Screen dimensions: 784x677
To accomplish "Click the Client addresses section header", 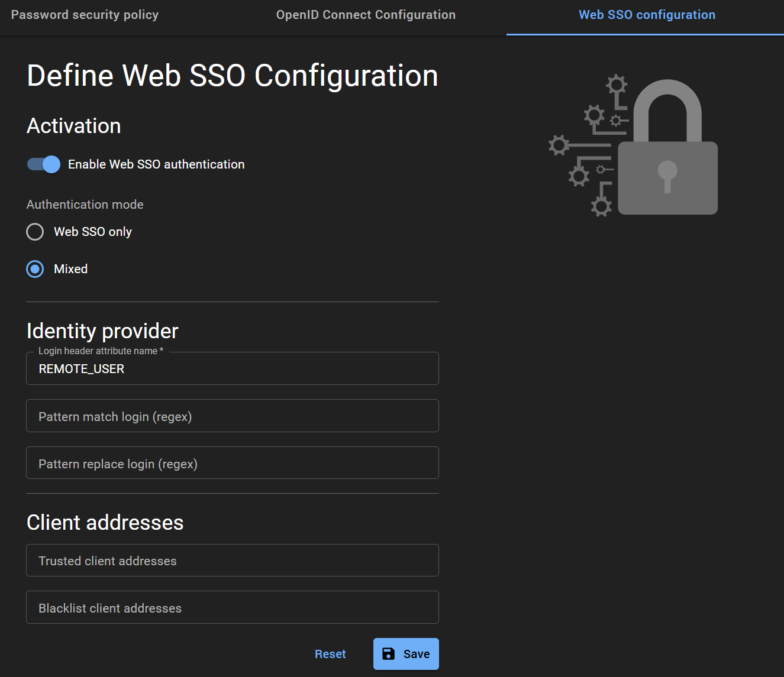I will [x=105, y=522].
